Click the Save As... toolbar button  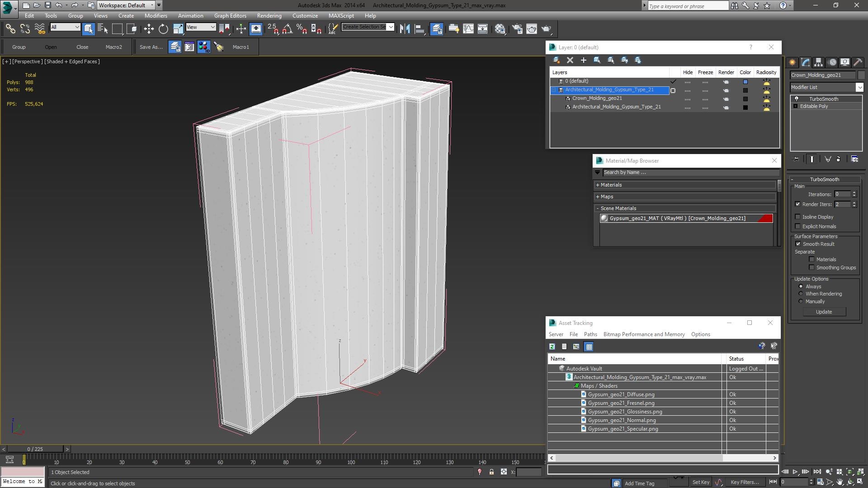(151, 47)
